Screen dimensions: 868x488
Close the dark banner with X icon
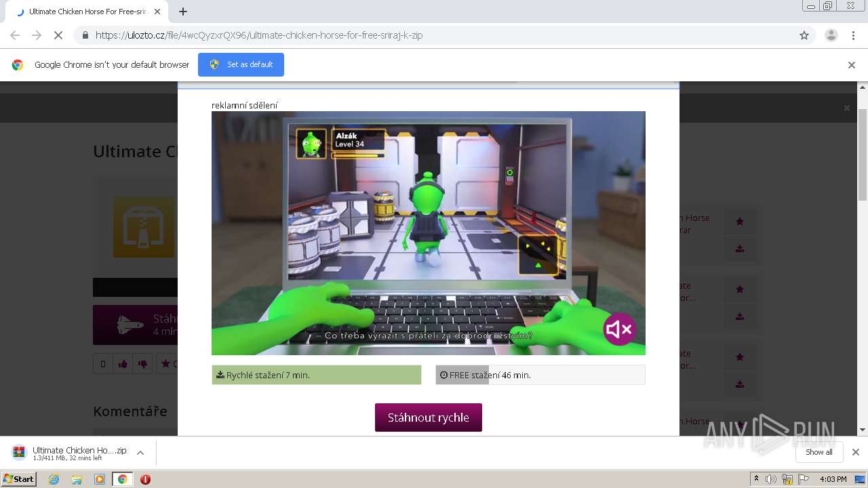[846, 108]
